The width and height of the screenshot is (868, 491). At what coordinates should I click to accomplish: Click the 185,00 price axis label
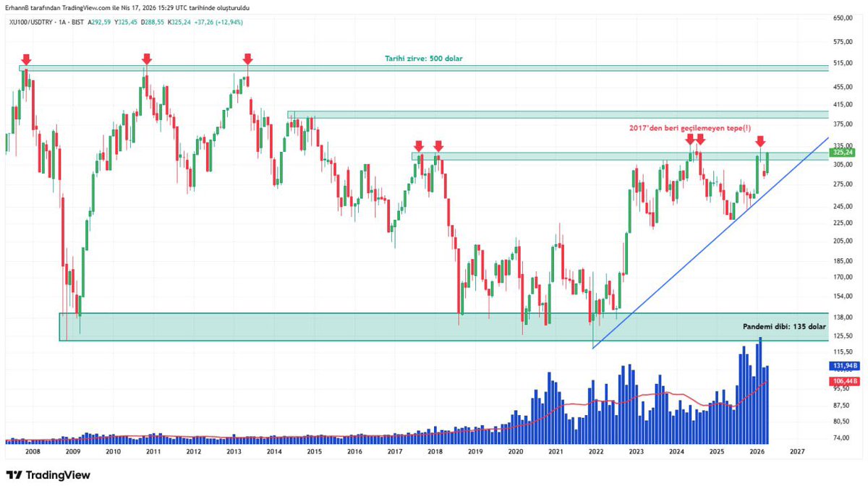[842, 261]
